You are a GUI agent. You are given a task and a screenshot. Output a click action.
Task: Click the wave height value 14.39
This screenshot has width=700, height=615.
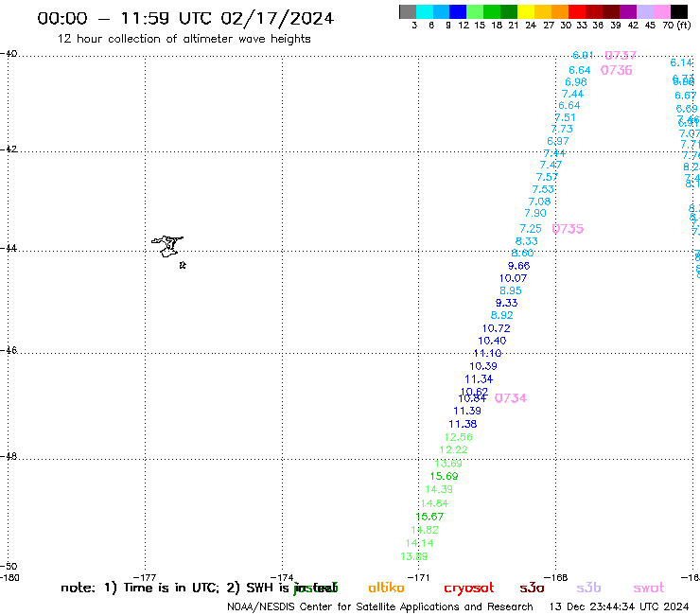pos(439,489)
